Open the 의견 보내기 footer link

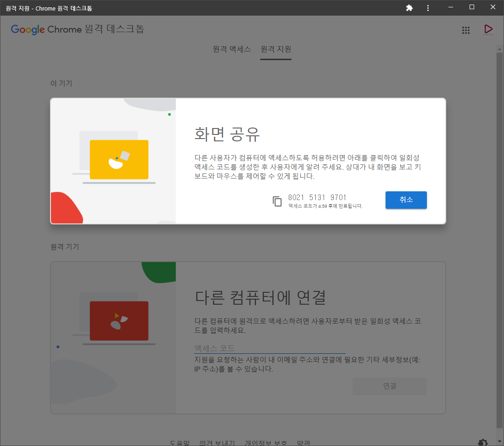217,443
